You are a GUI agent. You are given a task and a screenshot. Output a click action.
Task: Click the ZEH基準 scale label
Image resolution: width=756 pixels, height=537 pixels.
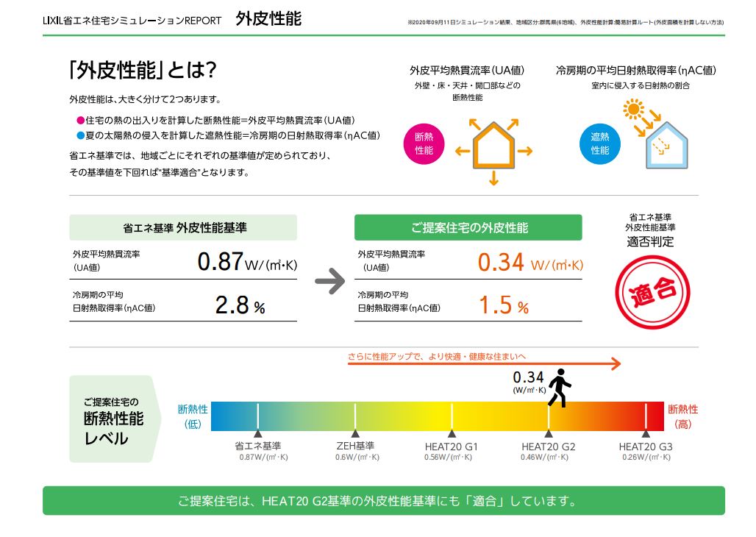point(355,447)
